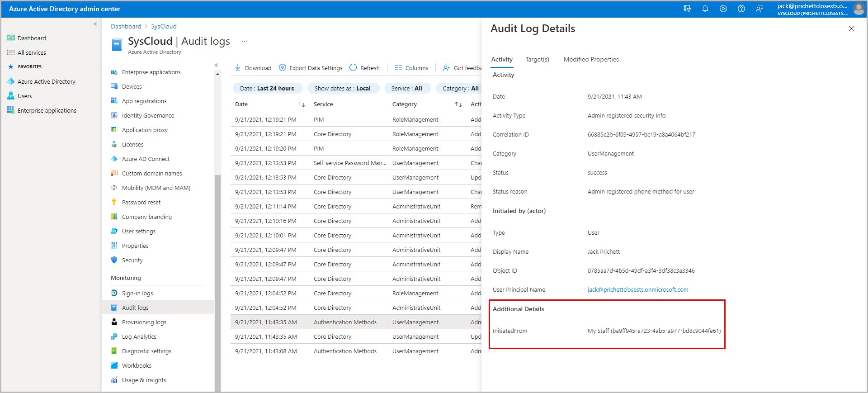This screenshot has width=868, height=393.
Task: Refresh the audit log list
Action: point(364,68)
